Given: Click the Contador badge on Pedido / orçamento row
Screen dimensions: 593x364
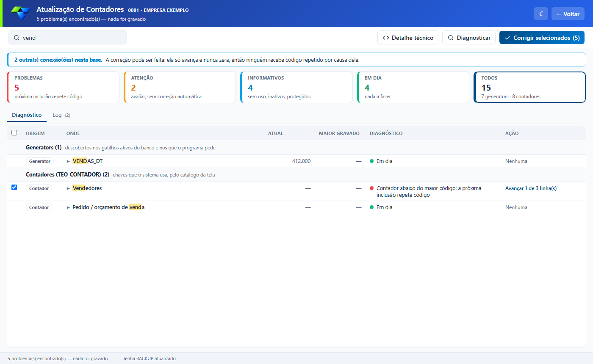Looking at the screenshot, I should coord(39,207).
